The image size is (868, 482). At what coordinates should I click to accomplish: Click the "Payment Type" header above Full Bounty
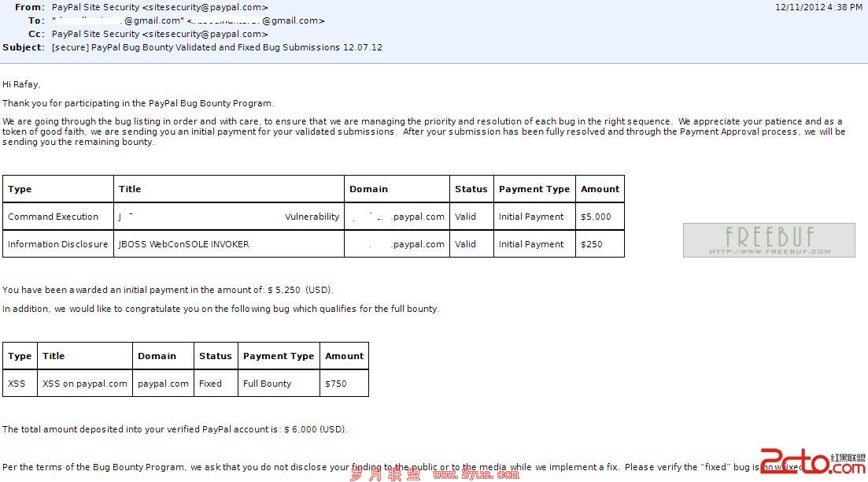[x=279, y=356]
